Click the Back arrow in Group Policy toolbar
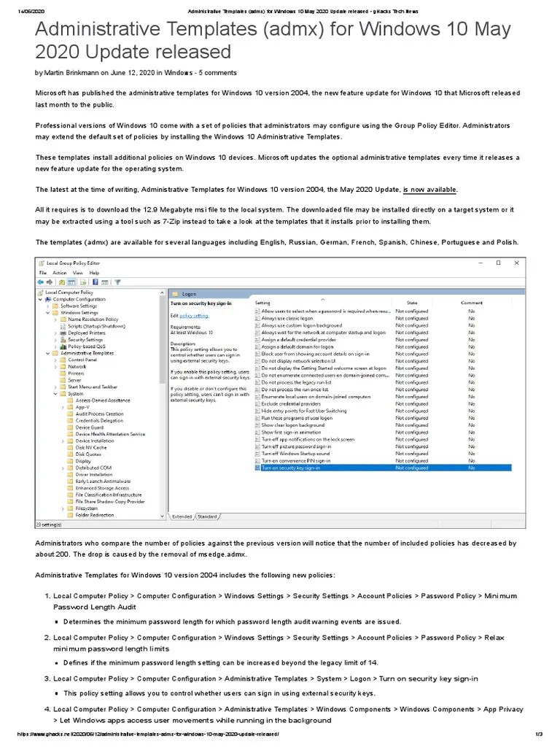 pyautogui.click(x=41, y=282)
